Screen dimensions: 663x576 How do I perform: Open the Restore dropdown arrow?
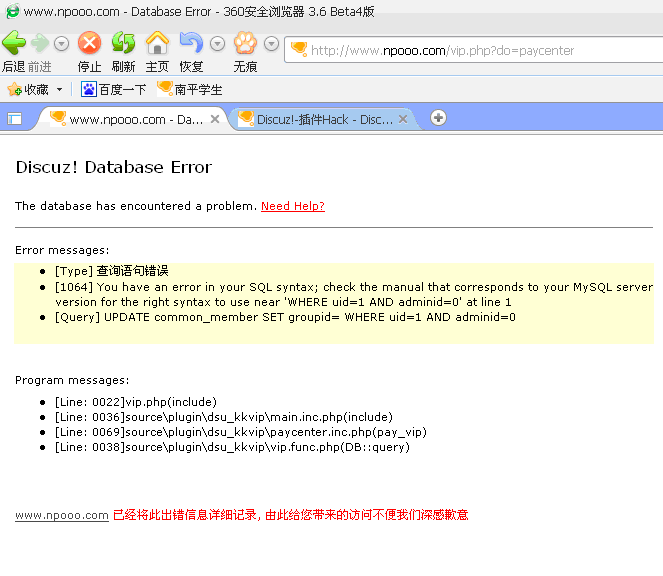pyautogui.click(x=217, y=44)
